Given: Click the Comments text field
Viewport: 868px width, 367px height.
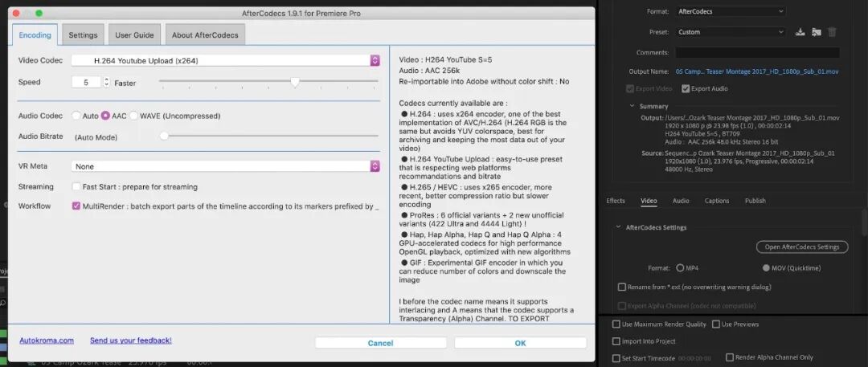Looking at the screenshot, I should pos(757,52).
